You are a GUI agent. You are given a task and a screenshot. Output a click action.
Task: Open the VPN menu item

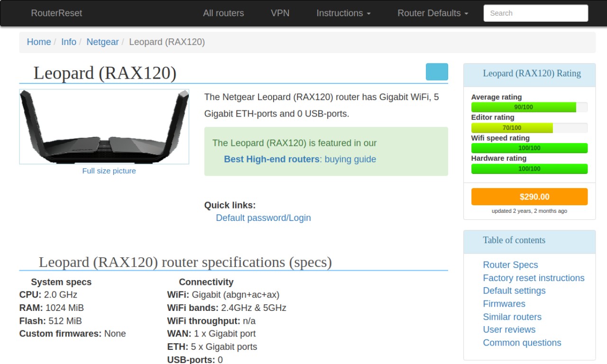[280, 13]
